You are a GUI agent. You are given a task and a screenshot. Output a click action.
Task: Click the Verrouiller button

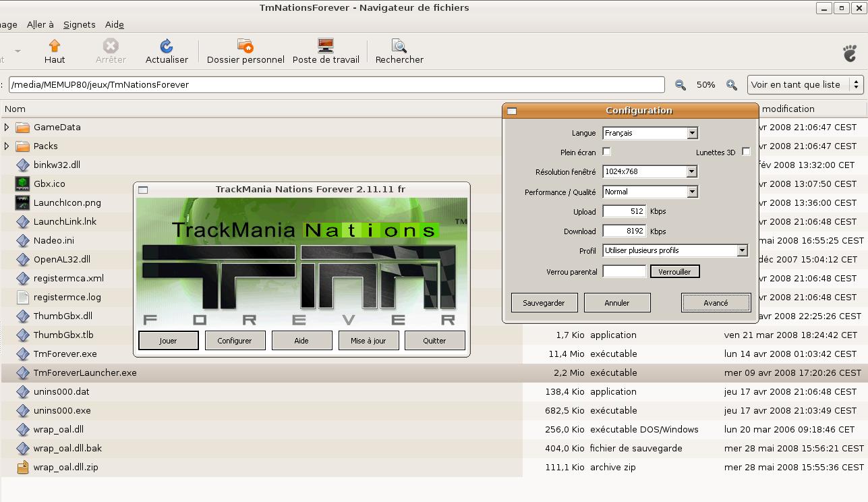[x=675, y=271]
